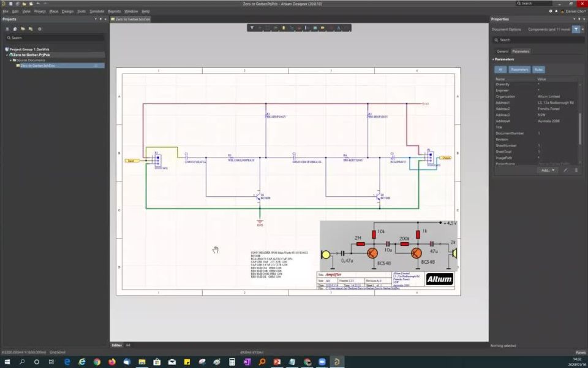
Task: Toggle the Rules filter button
Action: 538,70
